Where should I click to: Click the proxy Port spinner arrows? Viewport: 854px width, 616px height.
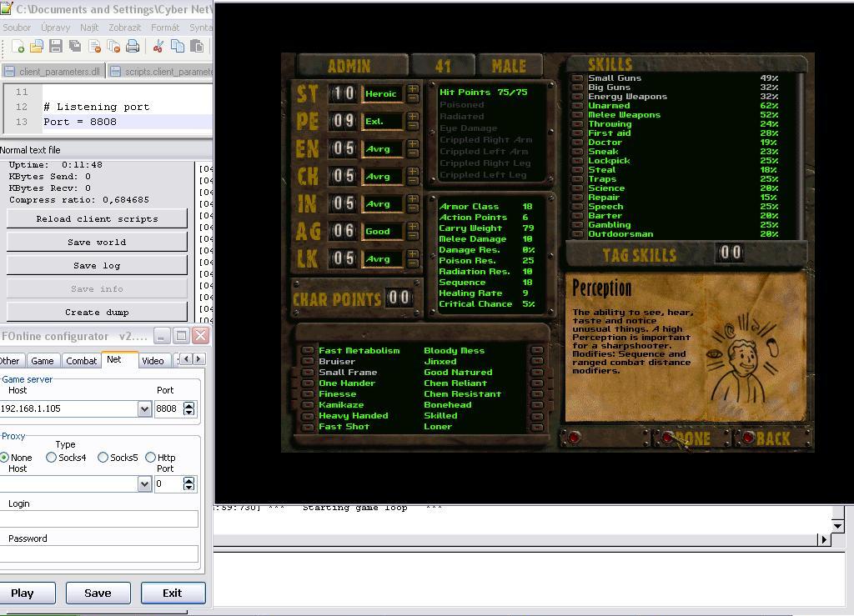click(189, 483)
